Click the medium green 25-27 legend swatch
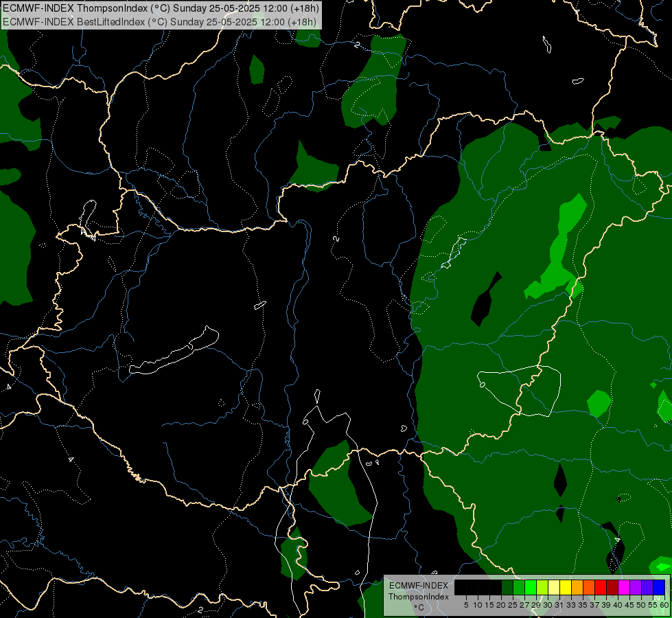 point(519,587)
